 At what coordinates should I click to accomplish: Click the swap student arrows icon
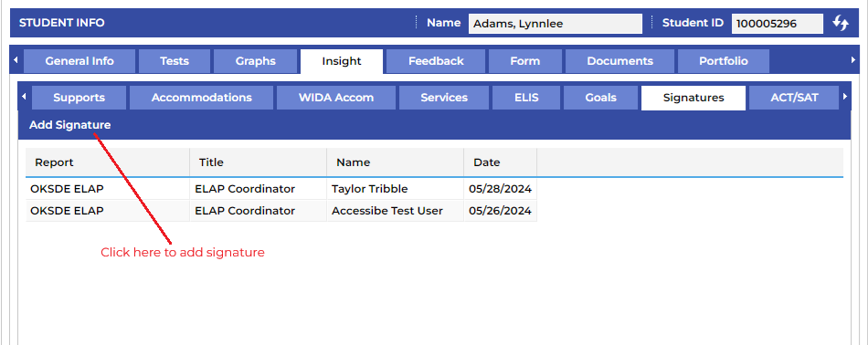click(x=841, y=23)
